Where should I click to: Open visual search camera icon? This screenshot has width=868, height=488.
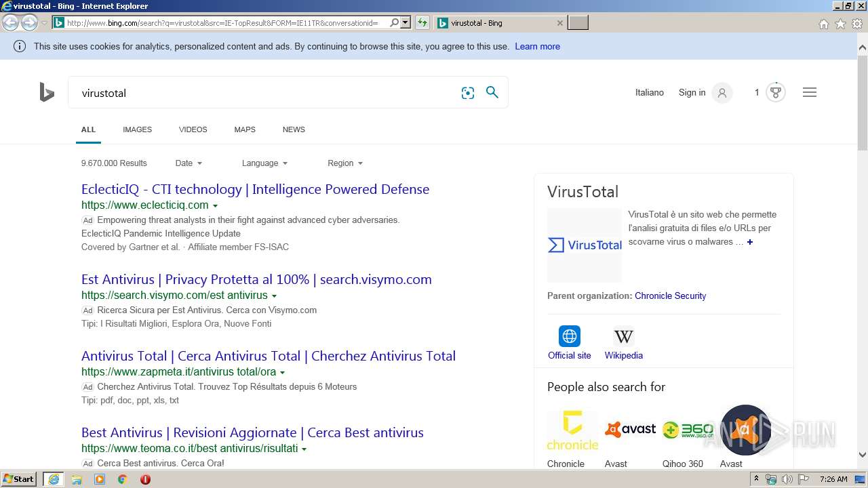click(468, 93)
